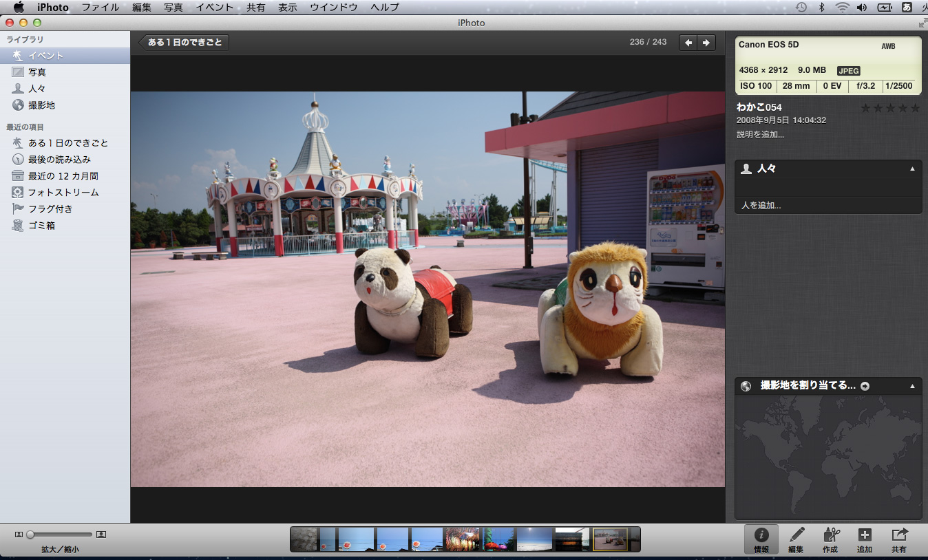Open the 編集 (Edit) pencil tool

[x=796, y=539]
